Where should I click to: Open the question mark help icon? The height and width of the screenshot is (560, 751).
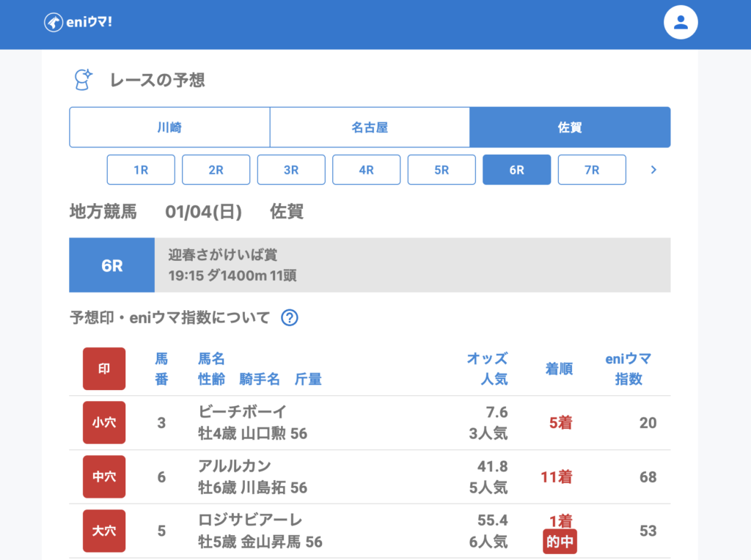point(290,317)
